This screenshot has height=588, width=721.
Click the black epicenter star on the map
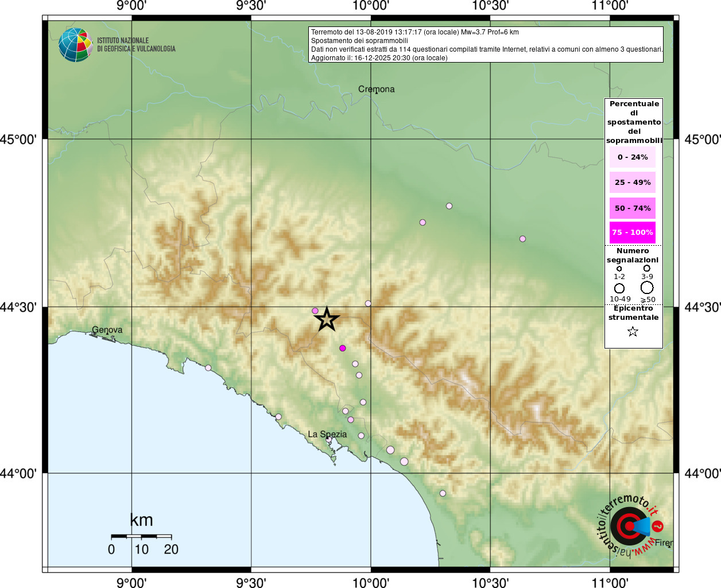click(x=327, y=319)
